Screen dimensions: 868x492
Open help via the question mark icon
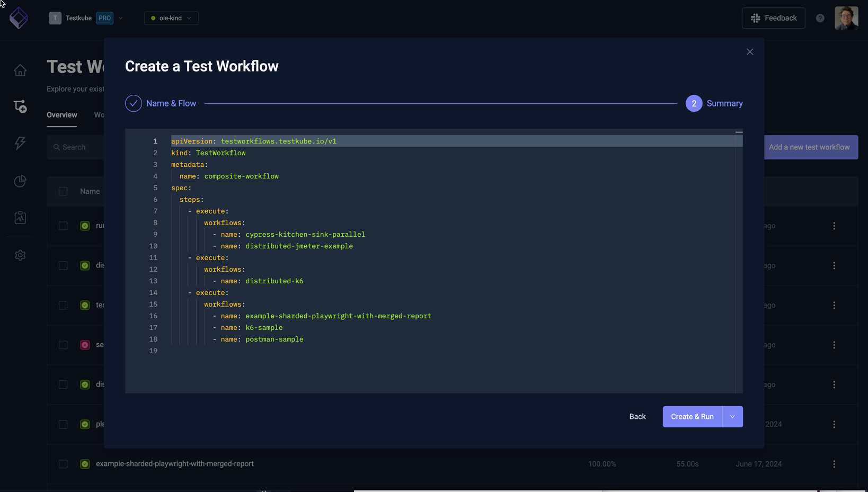point(820,17)
